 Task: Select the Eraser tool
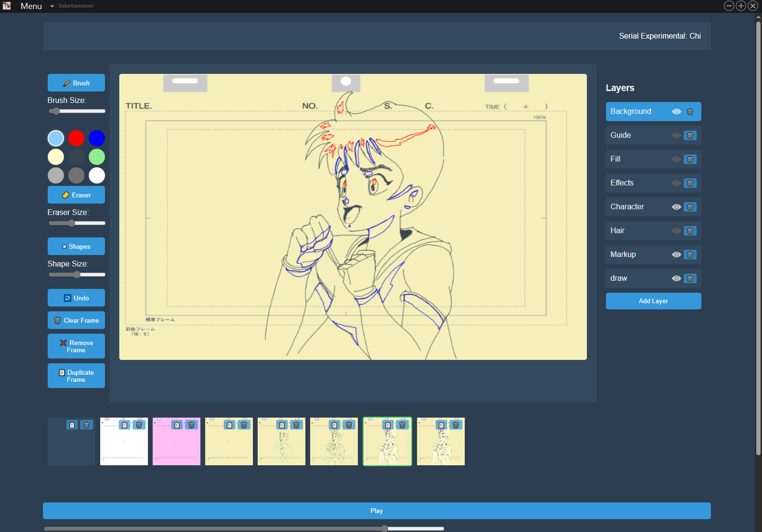pyautogui.click(x=76, y=195)
